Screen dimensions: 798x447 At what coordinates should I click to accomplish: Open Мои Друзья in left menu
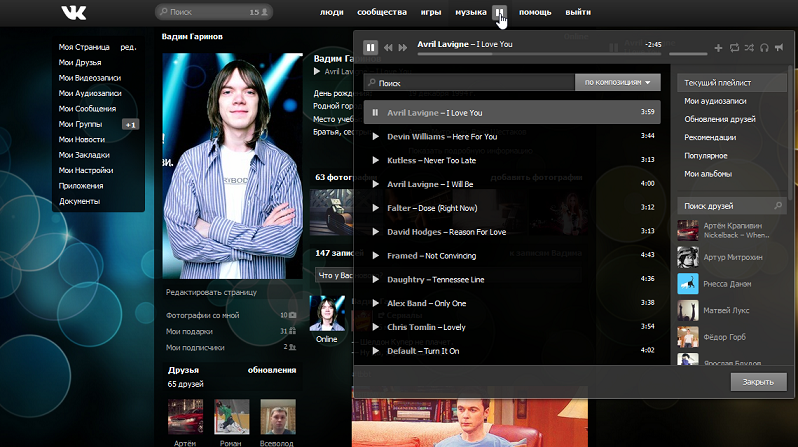(80, 62)
